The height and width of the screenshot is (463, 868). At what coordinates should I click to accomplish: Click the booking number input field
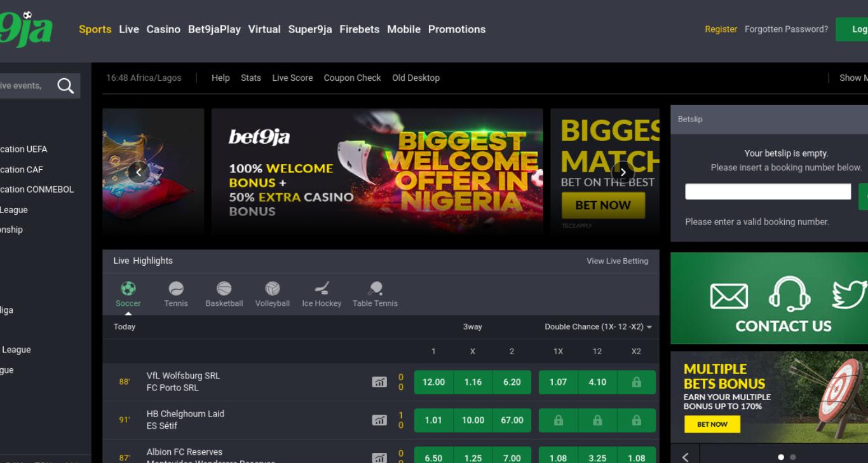[768, 191]
